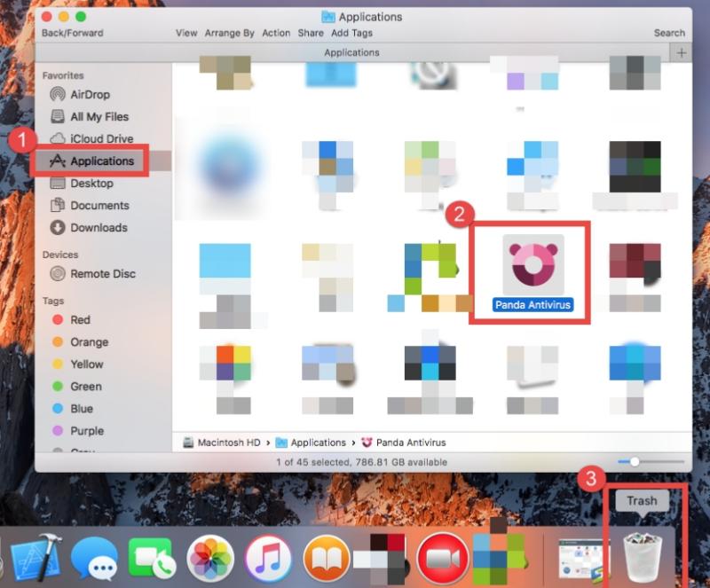This screenshot has width=710, height=588.
Task: Open Messages from the Dock
Action: coord(95,558)
